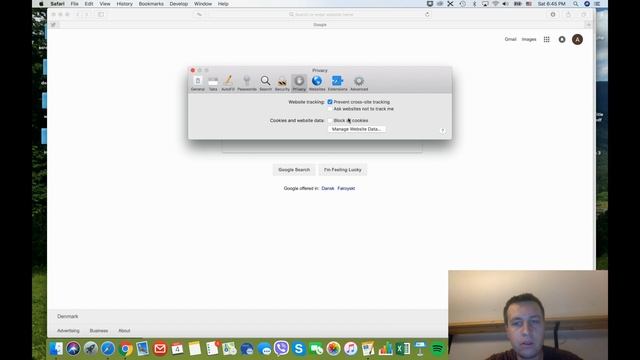Viewport: 640px width, 360px height.
Task: Click I'm Feeling Lucky button
Action: (x=342, y=170)
